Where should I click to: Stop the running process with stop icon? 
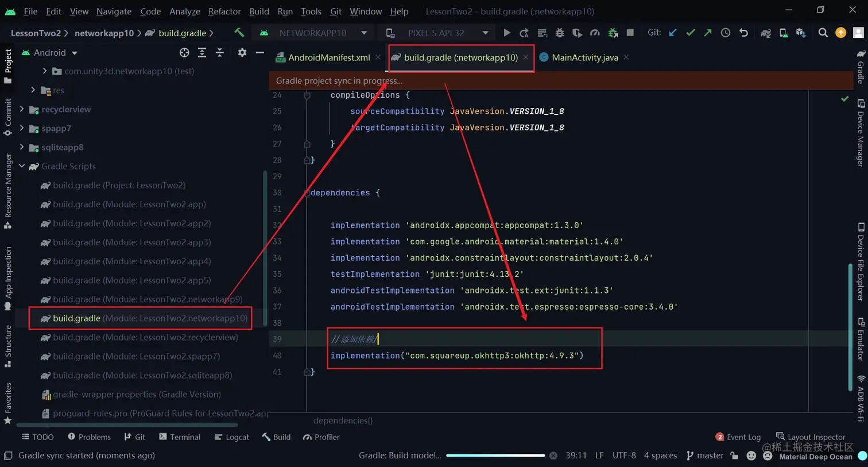coord(630,33)
